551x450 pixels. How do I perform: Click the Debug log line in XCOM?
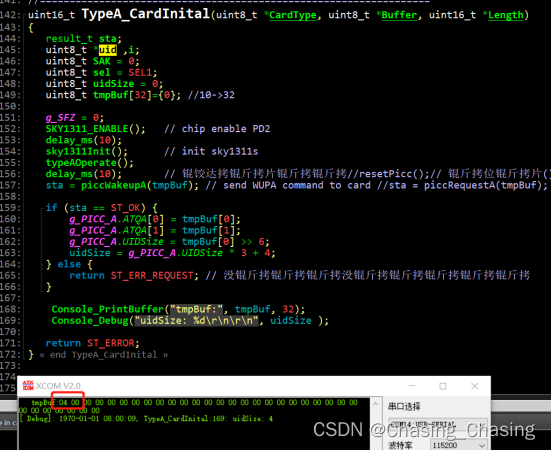[146, 419]
